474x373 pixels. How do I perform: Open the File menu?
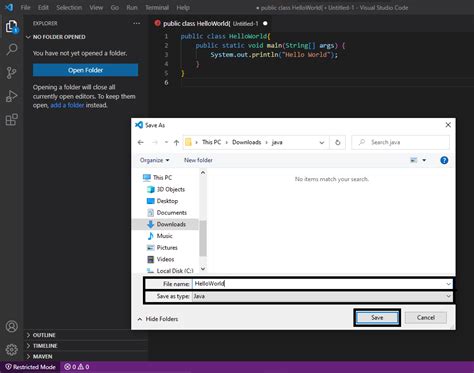pyautogui.click(x=25, y=7)
